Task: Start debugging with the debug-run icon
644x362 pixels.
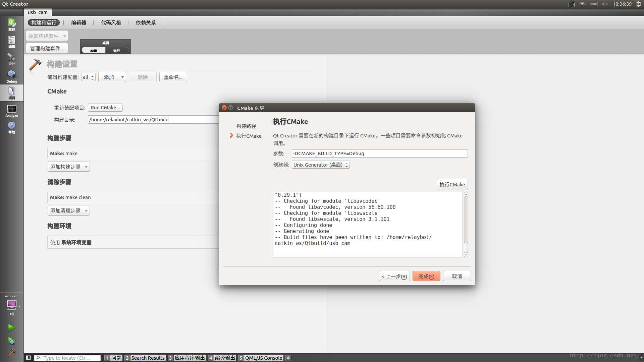Action: point(11,341)
